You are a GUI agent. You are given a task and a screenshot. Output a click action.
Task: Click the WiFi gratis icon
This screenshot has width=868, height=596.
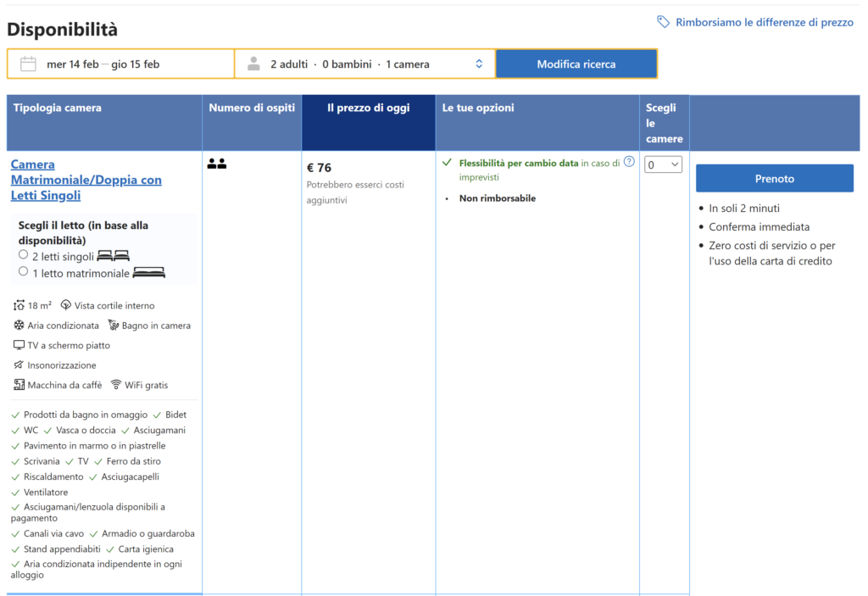[116, 385]
